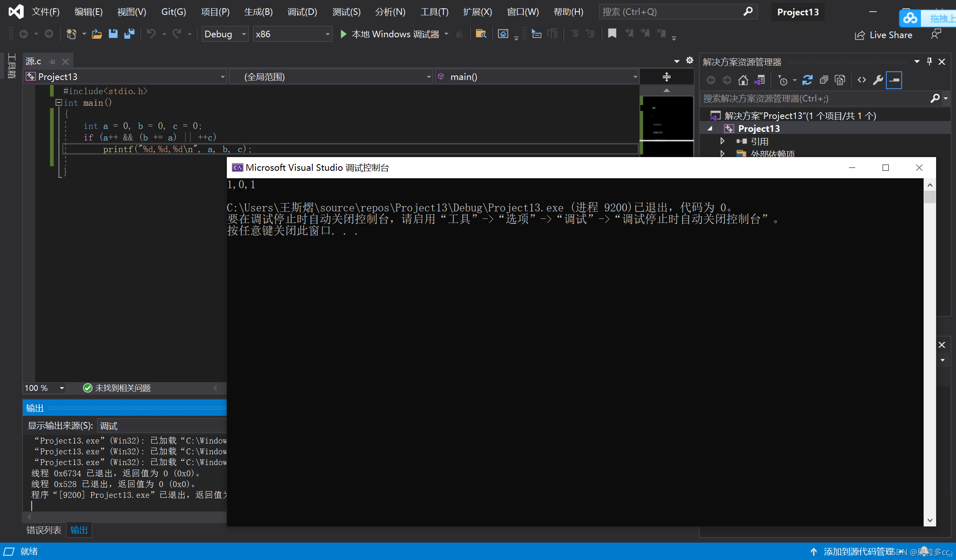Switch to the 错误列表 tab
Screen dimensions: 956x560
click(x=44, y=530)
